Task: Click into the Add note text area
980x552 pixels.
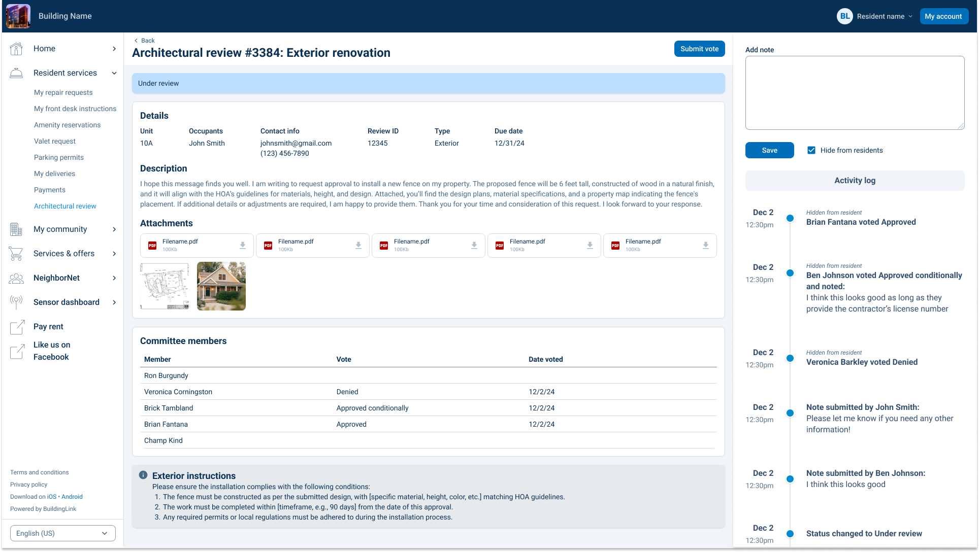Action: [x=855, y=93]
